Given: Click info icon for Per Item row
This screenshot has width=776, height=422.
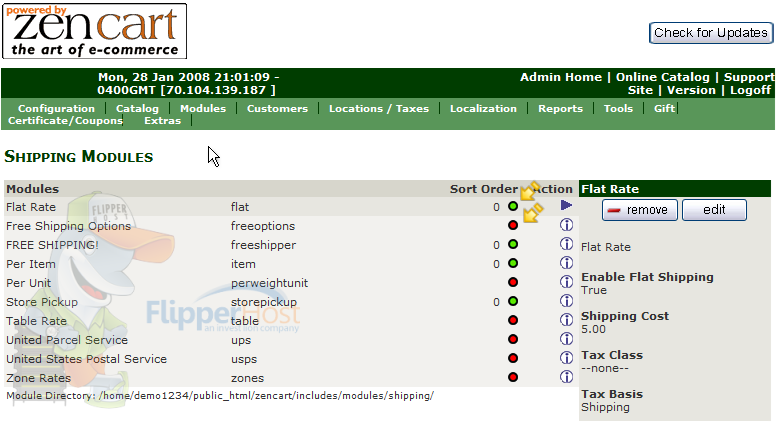Looking at the screenshot, I should point(566,263).
